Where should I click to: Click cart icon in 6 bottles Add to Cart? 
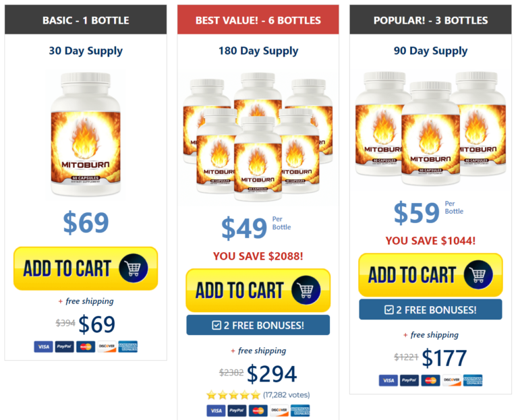[306, 290]
